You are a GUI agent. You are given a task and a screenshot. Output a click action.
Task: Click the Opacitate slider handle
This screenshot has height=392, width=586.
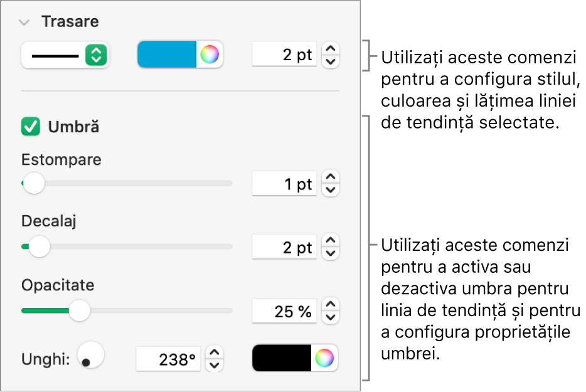79,310
